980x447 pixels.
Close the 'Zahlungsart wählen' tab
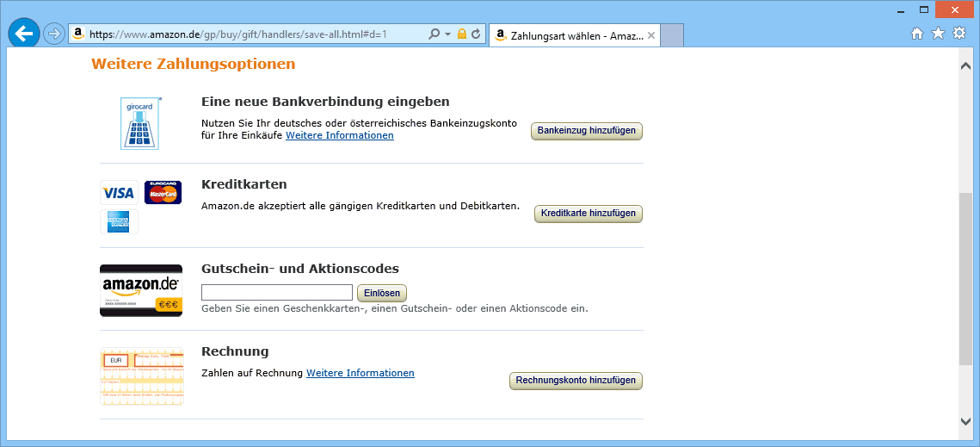coord(651,36)
